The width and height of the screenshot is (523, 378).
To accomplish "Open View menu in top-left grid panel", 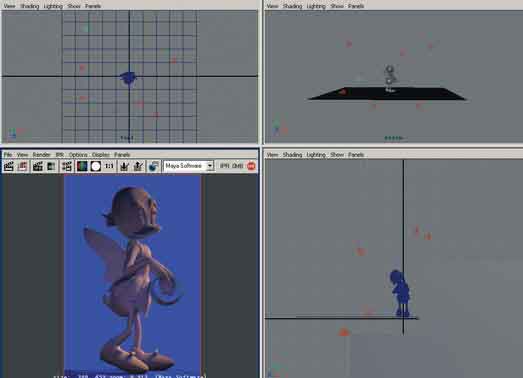I will point(9,6).
